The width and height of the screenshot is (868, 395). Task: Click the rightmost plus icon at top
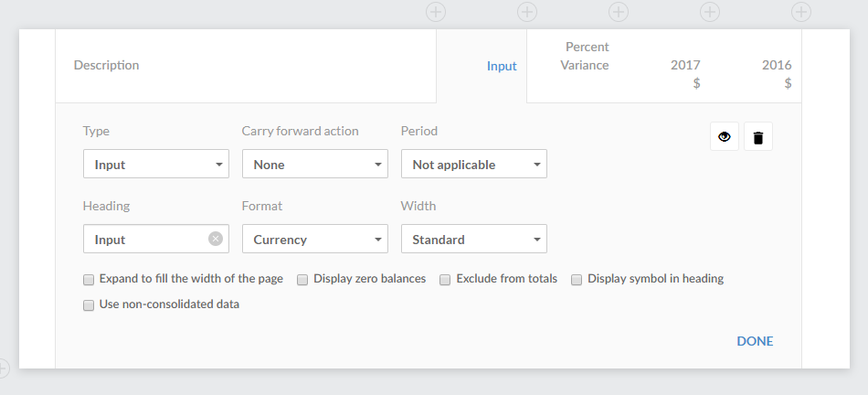tap(801, 12)
